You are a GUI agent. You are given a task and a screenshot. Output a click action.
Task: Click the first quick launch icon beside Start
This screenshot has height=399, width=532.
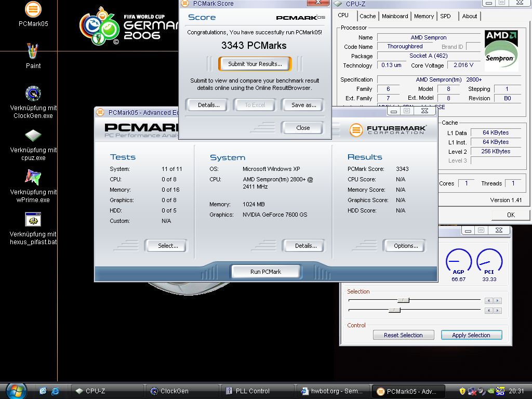point(43,391)
